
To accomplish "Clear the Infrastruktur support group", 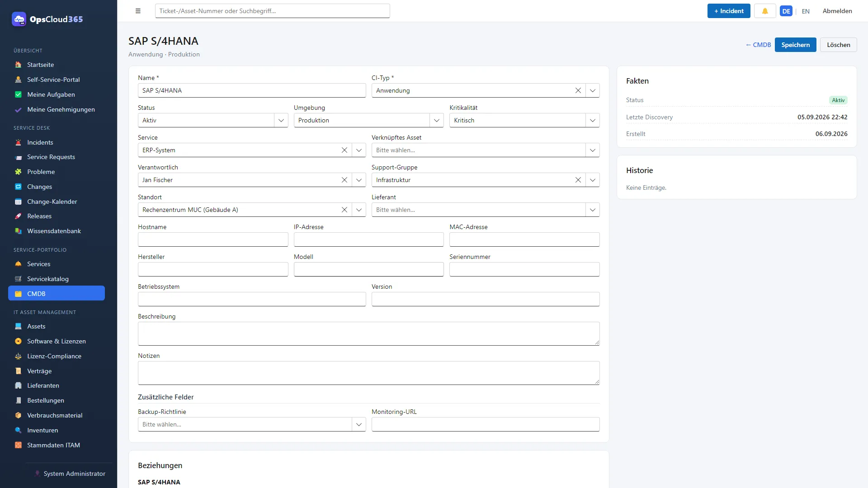I will (x=578, y=180).
